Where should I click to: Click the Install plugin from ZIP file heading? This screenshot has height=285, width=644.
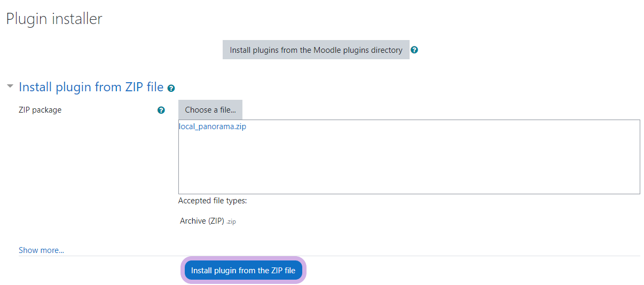[91, 87]
